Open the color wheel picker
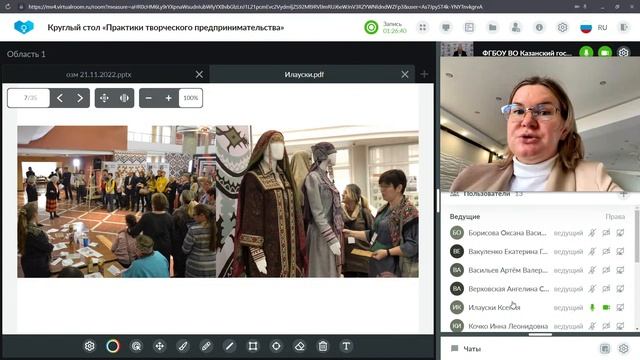This screenshot has height=360, width=640. pos(113,346)
